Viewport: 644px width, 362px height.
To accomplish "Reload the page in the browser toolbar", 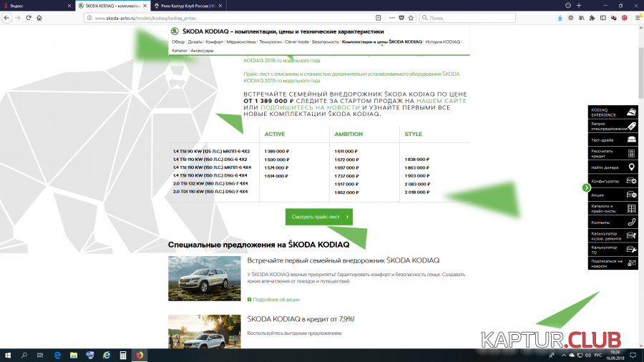I will [29, 17].
